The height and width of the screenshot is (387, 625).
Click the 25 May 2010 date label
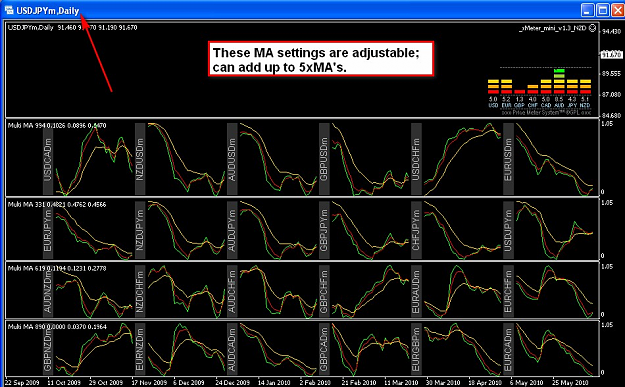571,383
